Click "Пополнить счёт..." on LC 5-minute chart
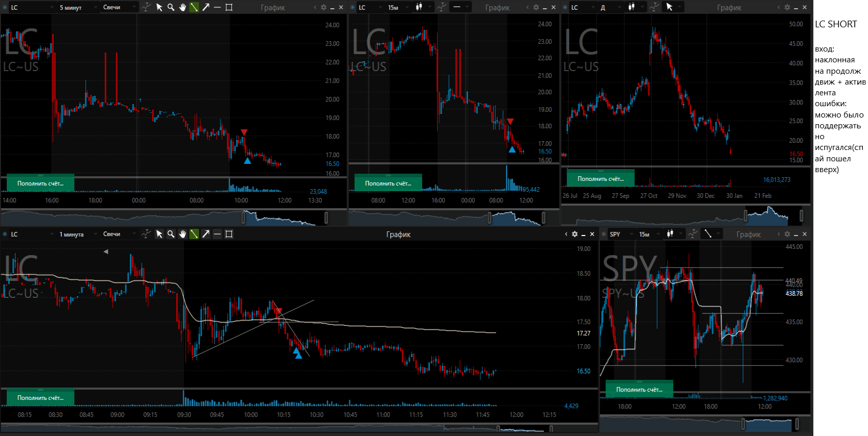The image size is (868, 436). coord(40,183)
